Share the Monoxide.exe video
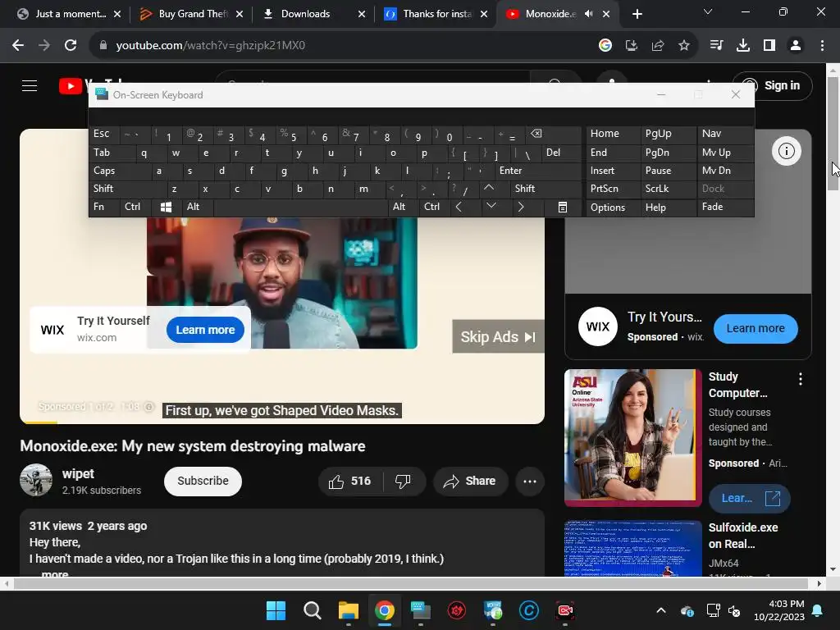Viewport: 840px width, 630px height. pos(470,481)
